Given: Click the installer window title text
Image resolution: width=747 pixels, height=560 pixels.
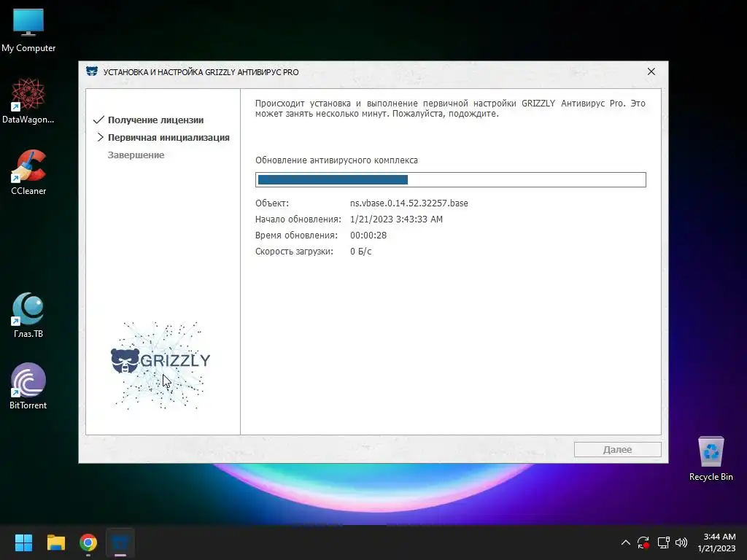Looking at the screenshot, I should (201, 72).
